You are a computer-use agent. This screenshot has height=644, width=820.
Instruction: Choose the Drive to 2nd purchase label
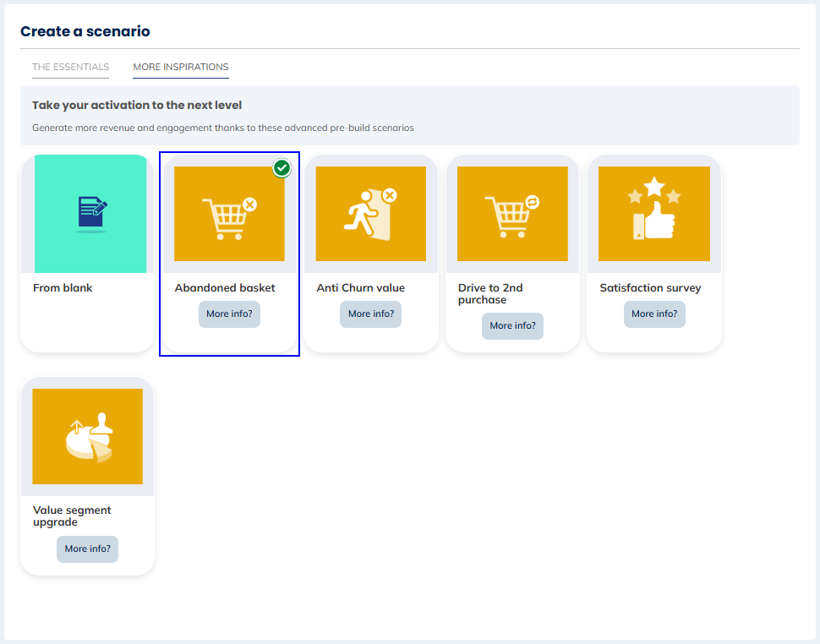490,293
